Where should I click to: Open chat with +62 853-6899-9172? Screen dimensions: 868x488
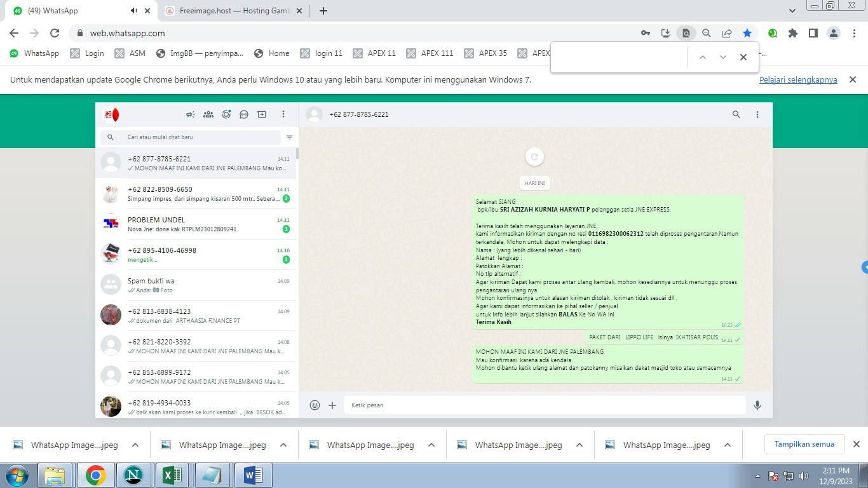pyautogui.click(x=197, y=377)
